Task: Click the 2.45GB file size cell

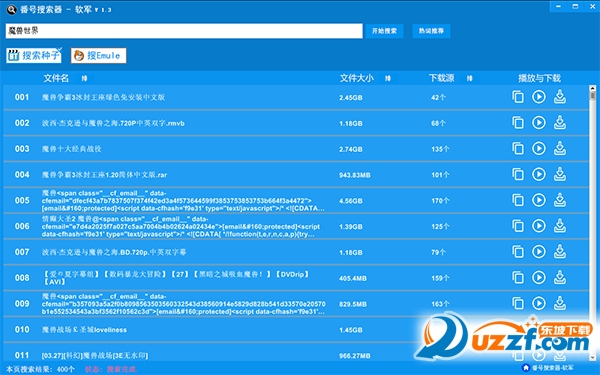Action: [x=351, y=98]
